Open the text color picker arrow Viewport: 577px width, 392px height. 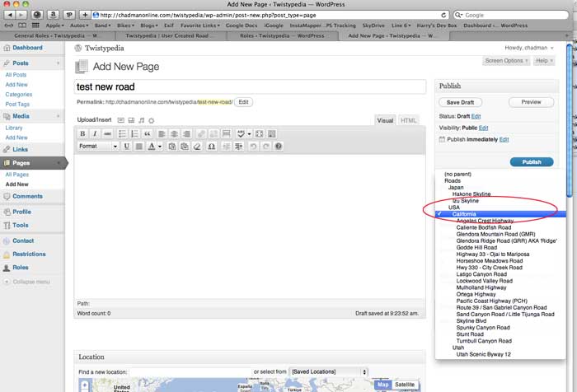tap(160, 147)
